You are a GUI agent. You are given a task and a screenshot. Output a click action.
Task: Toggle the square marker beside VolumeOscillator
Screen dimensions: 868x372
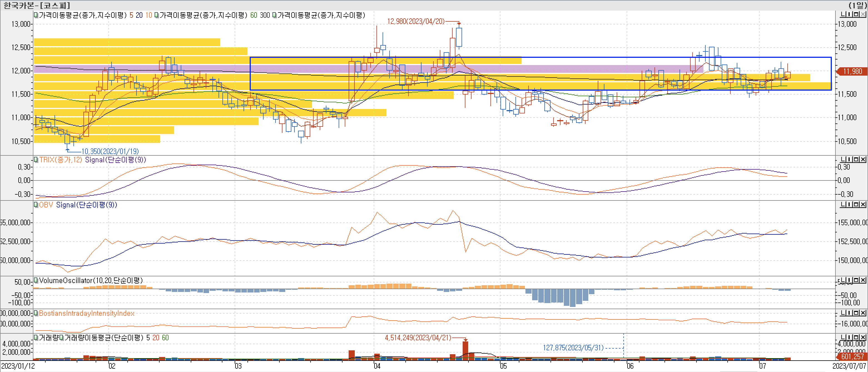(x=36, y=280)
